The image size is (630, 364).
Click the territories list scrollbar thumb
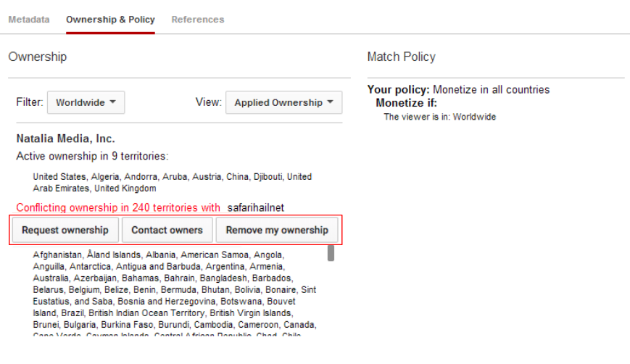[x=331, y=253]
